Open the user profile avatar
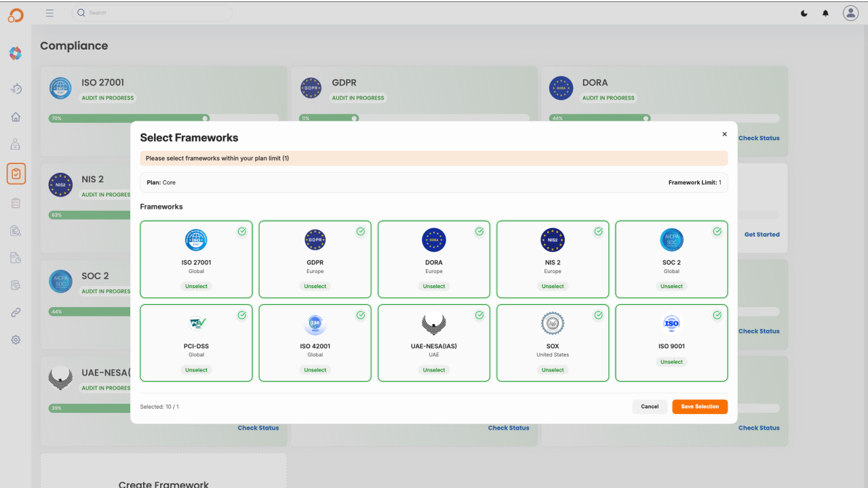This screenshot has height=488, width=868. (850, 13)
